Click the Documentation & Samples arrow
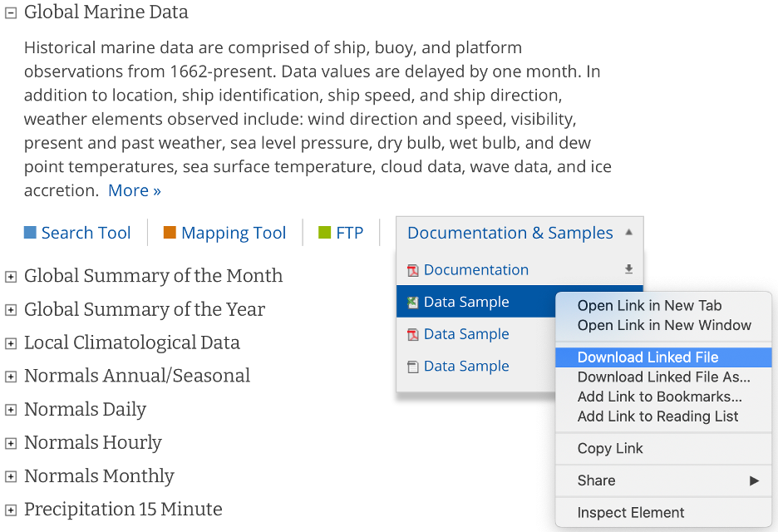Image resolution: width=778 pixels, height=532 pixels. [628, 232]
